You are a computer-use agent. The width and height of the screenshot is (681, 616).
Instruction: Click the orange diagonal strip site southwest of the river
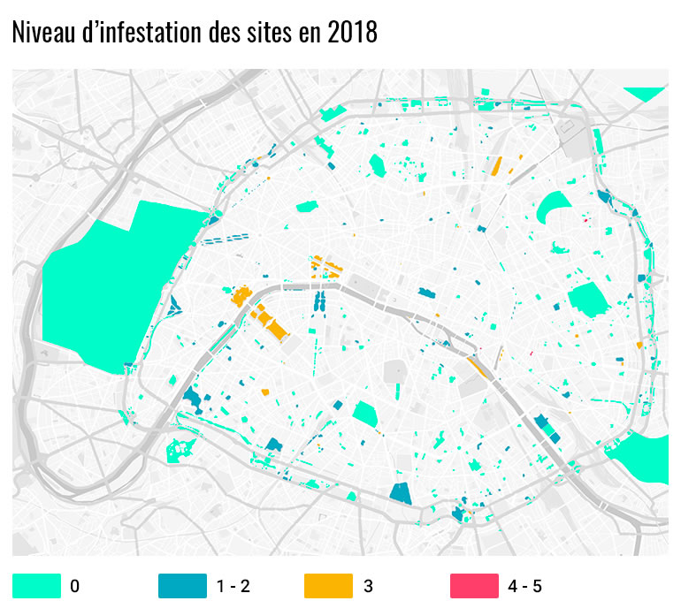[270, 322]
